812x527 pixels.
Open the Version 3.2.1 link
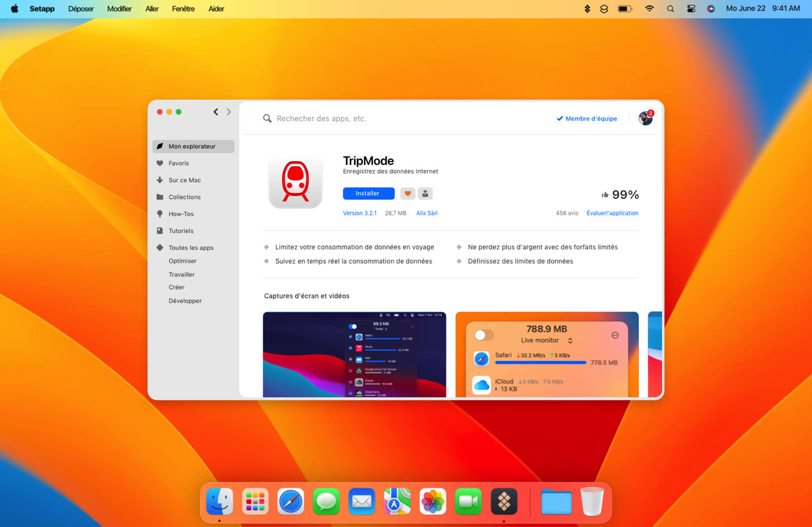[360, 213]
